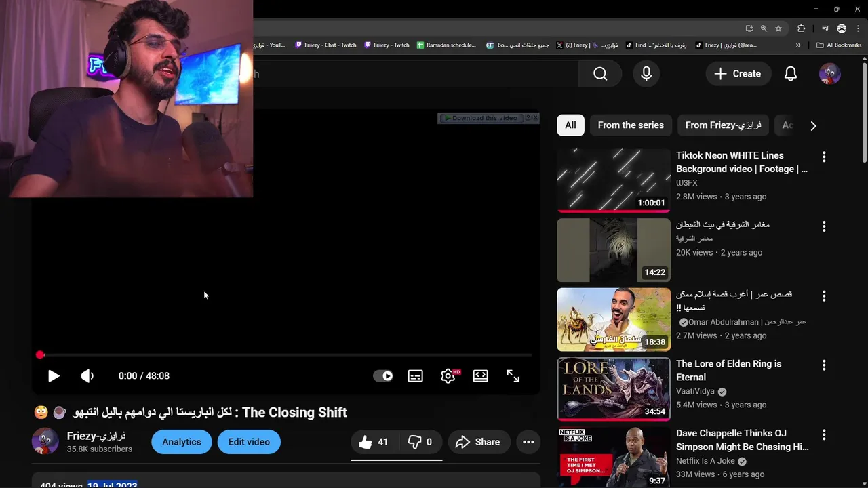
Task: Open the (2) Friezy X bookmark
Action: (587, 45)
